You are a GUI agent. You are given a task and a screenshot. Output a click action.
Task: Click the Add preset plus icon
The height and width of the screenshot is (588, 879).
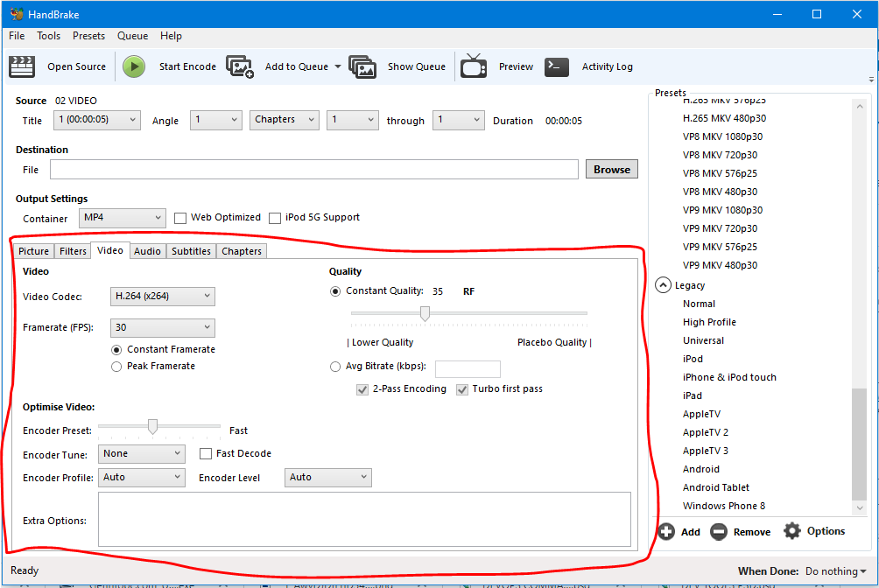pyautogui.click(x=666, y=531)
